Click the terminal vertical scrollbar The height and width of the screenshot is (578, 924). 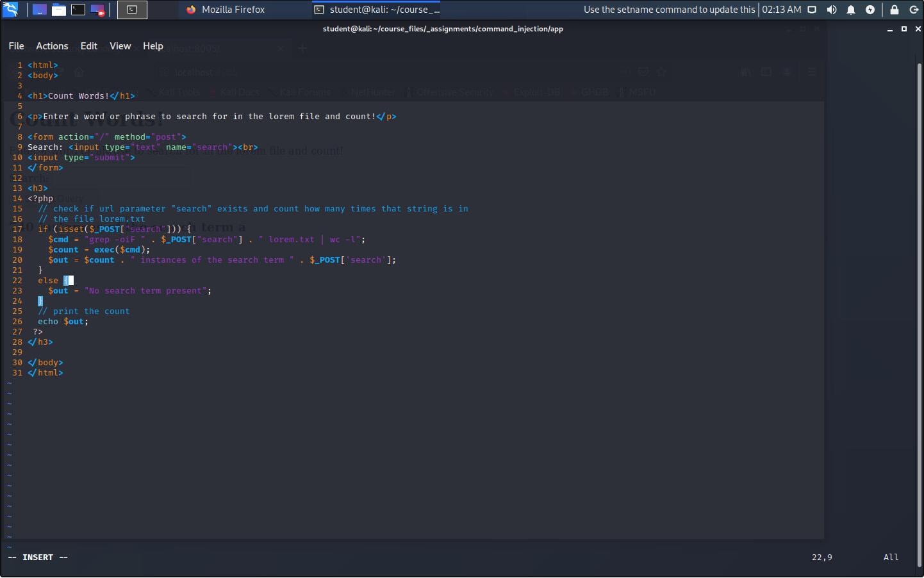[x=920, y=314]
